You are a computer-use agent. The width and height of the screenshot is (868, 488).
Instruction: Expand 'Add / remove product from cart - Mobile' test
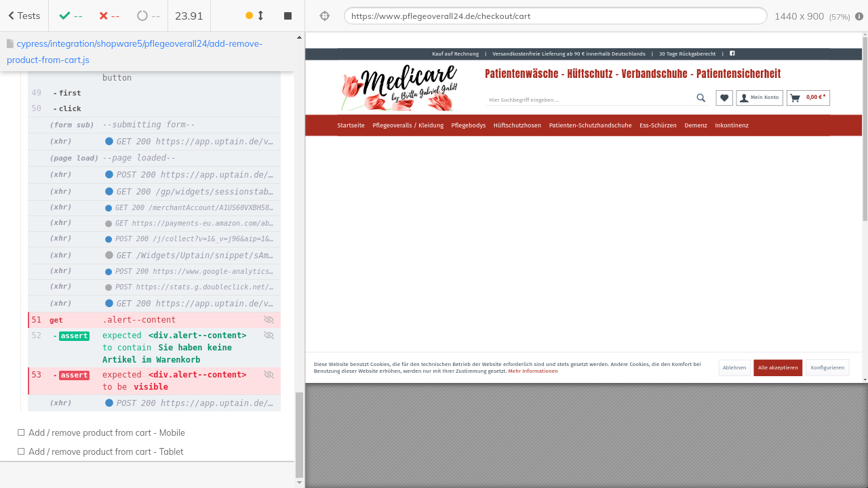point(106,432)
